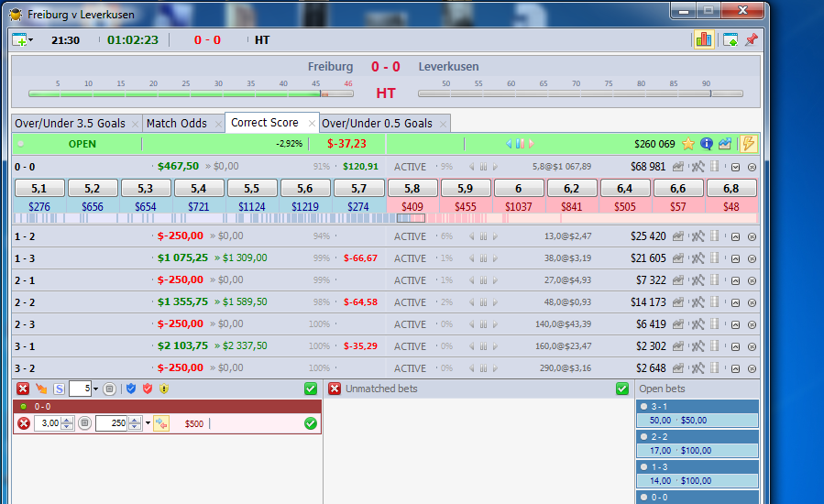Collapse the 0 - 0 row price ladder
The height and width of the screenshot is (504, 824).
[x=736, y=167]
